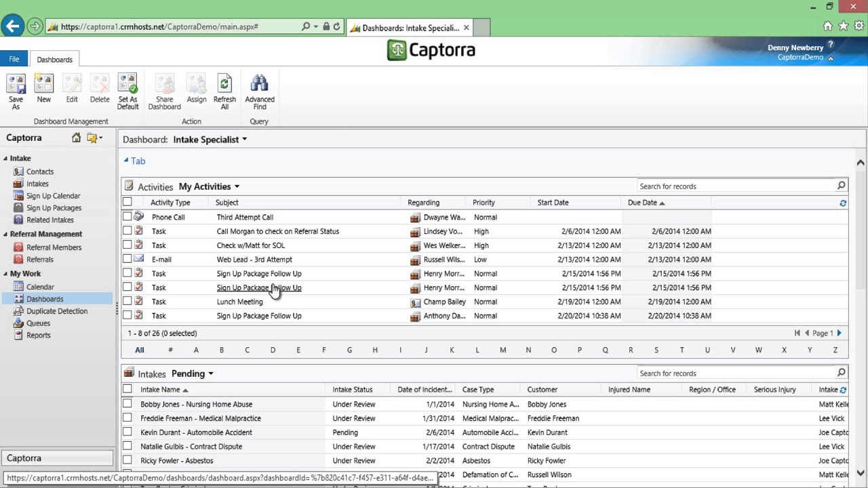Click the Captorra logo in header

(x=431, y=50)
